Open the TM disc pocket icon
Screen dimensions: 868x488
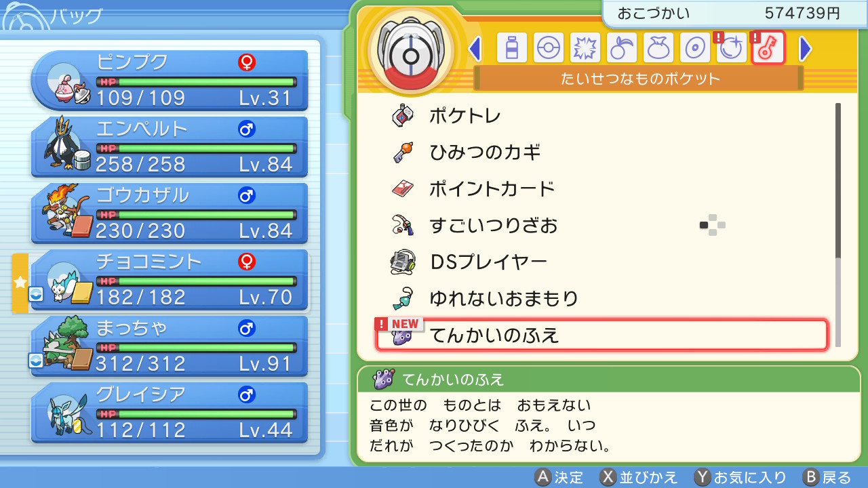coord(694,48)
